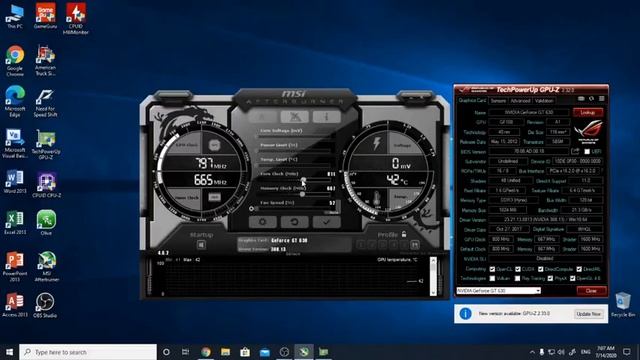Toggle the OpenGL 4.6 checkbox in GPU-Z
This screenshot has height=360, width=640.
(x=573, y=278)
